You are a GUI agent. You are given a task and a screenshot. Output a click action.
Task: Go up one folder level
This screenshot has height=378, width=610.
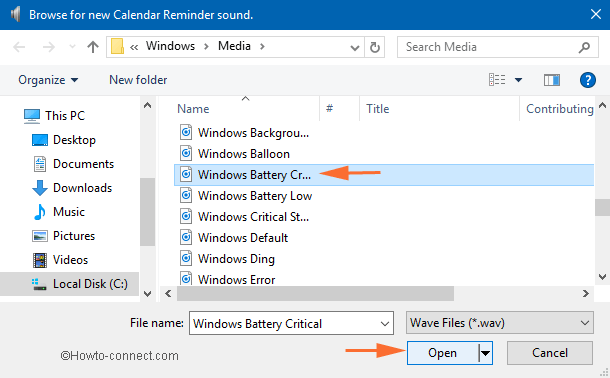pyautogui.click(x=93, y=47)
